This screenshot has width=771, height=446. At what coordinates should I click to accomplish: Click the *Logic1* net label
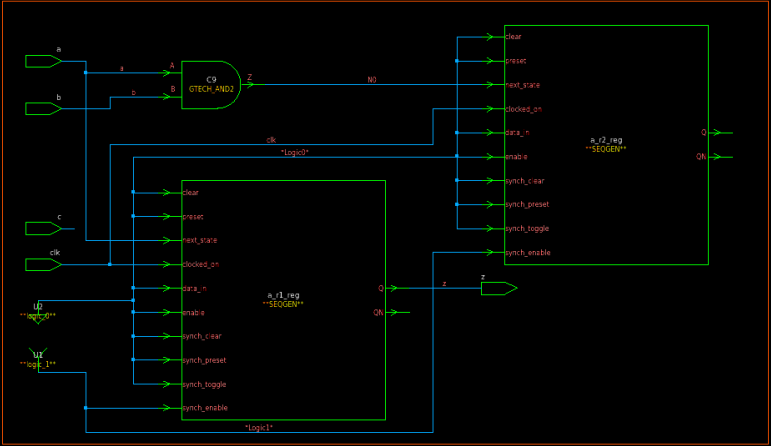tap(259, 427)
